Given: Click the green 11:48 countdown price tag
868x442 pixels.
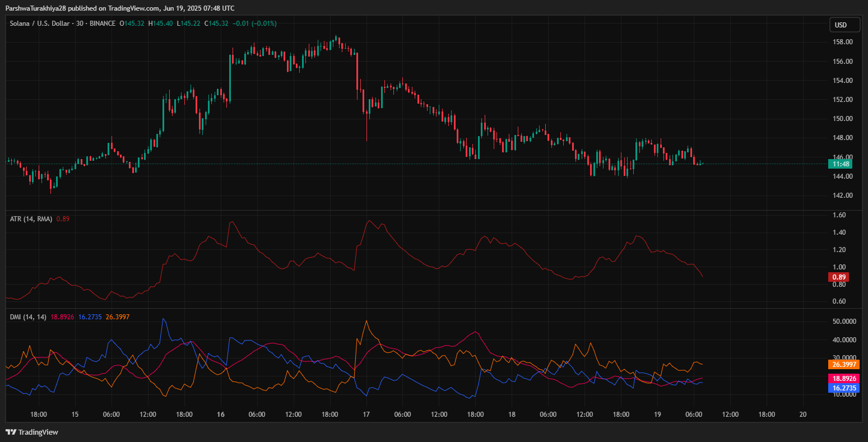Looking at the screenshot, I should point(839,164).
